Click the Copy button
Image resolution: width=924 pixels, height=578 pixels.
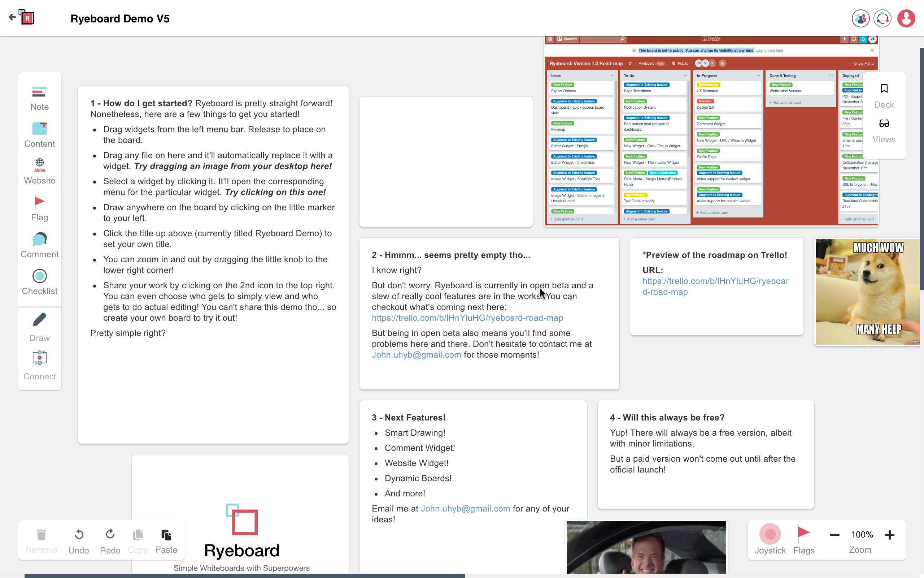click(138, 541)
